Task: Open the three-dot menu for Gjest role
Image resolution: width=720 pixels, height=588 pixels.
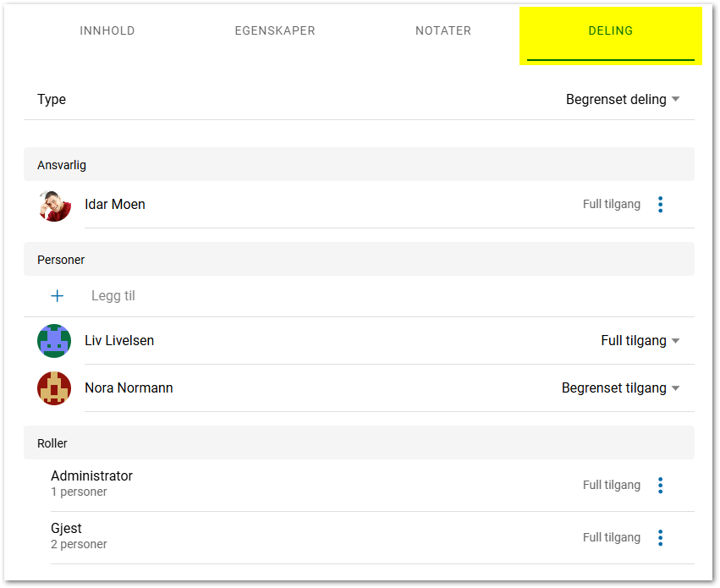Action: [x=660, y=538]
